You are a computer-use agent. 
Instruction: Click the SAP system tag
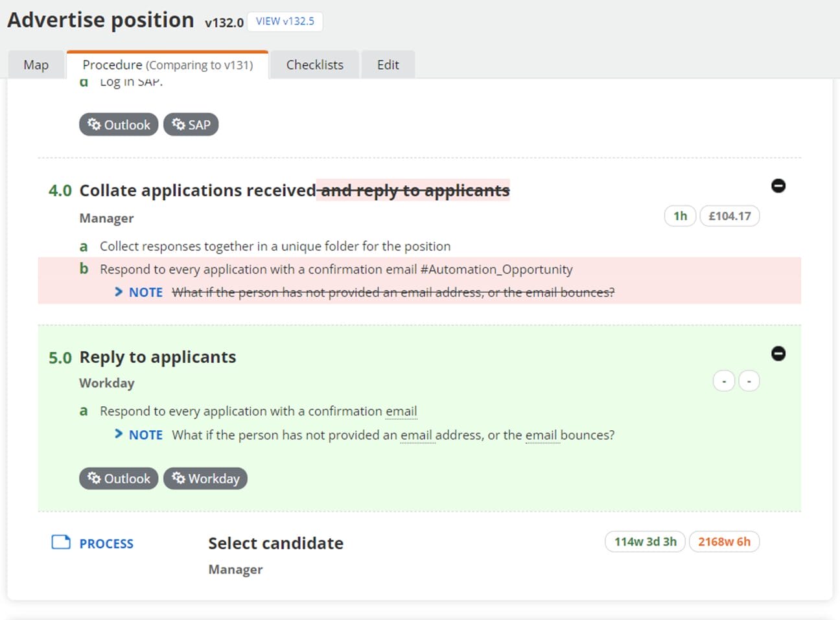(x=191, y=125)
